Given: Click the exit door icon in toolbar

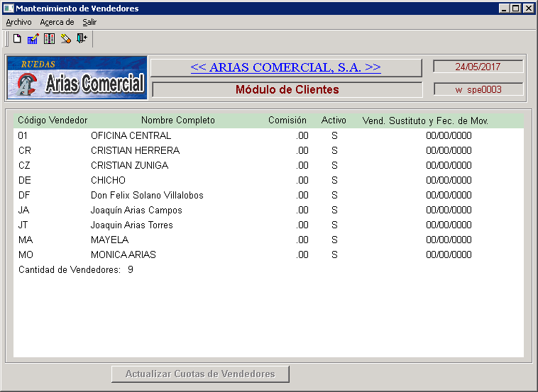Looking at the screenshot, I should pos(82,38).
